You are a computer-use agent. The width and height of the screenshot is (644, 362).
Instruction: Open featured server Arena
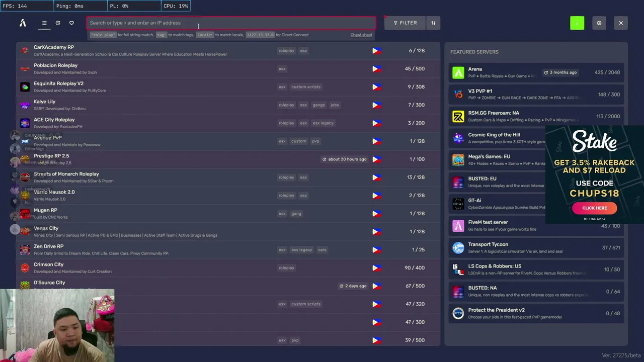tap(536, 72)
